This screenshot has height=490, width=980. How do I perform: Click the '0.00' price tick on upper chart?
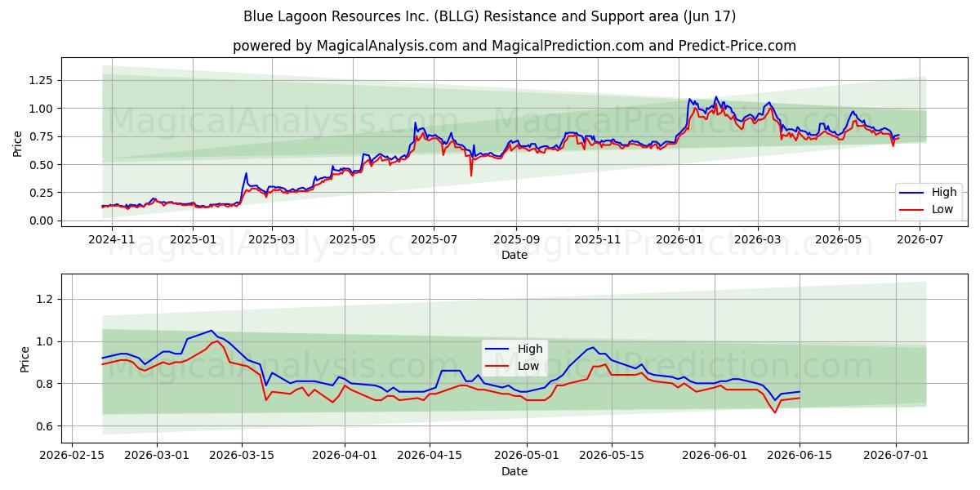click(x=42, y=221)
